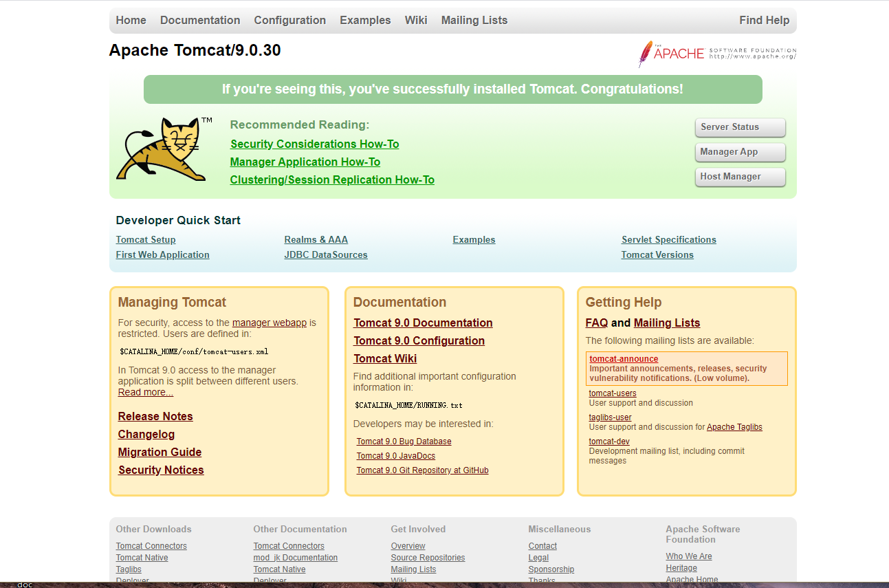Open Tomcat Connectors under Other Documentation
This screenshot has height=588, width=889.
(x=289, y=546)
